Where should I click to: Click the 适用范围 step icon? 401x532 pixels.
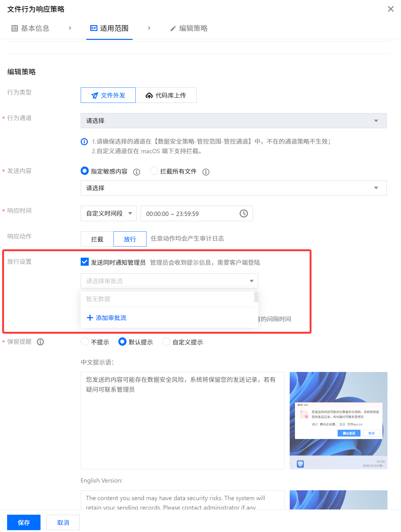(x=94, y=28)
